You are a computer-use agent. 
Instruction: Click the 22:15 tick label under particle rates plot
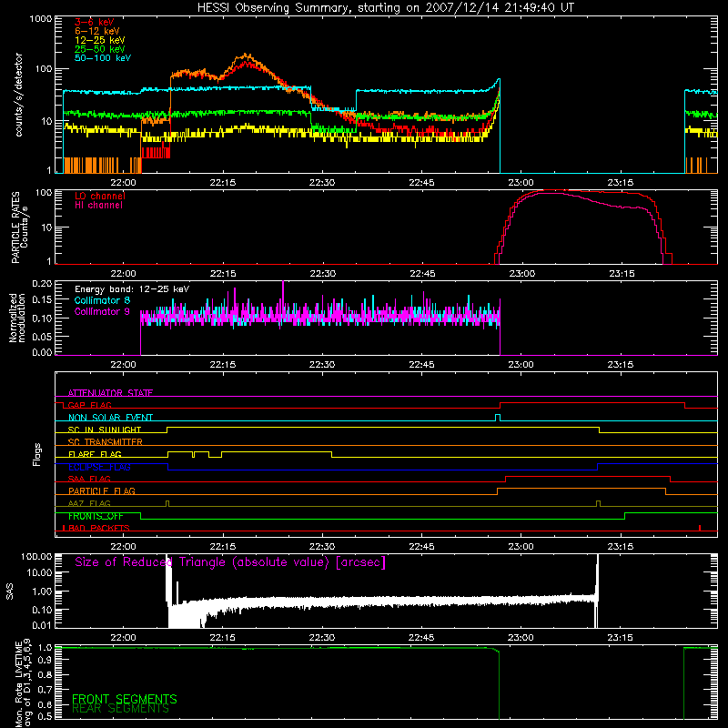(x=223, y=274)
